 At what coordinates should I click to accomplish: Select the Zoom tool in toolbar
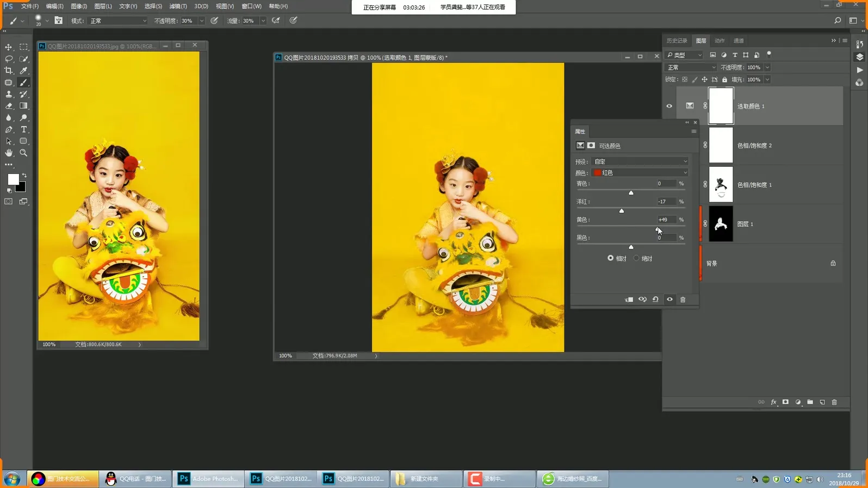pos(23,153)
